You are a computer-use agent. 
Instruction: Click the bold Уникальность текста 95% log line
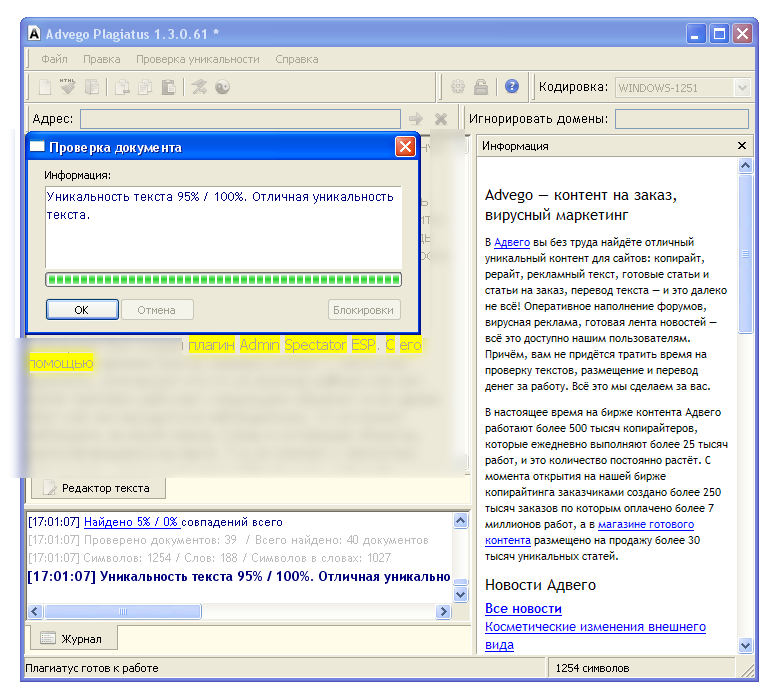coord(239,576)
